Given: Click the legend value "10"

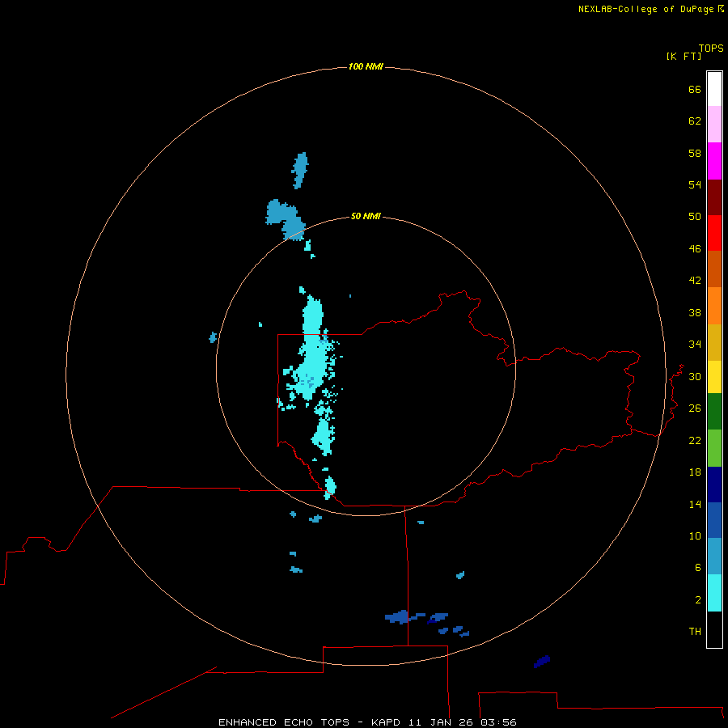Looking at the screenshot, I should tap(695, 535).
